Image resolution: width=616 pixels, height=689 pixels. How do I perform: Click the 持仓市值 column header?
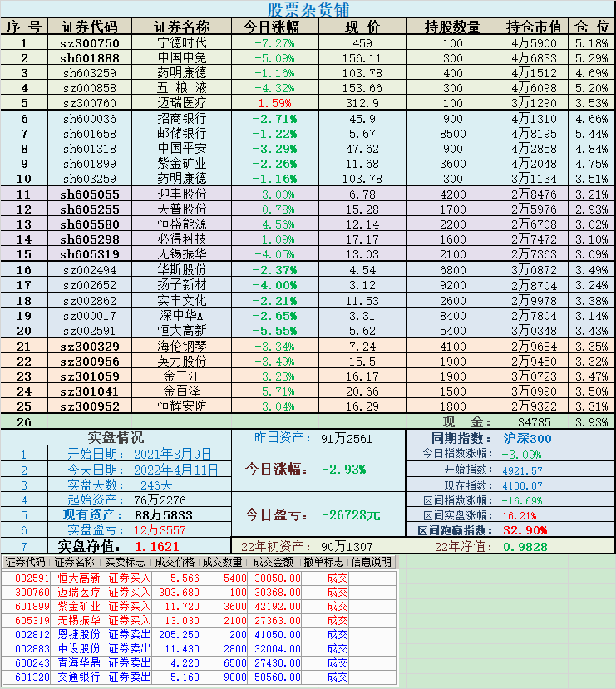534,27
